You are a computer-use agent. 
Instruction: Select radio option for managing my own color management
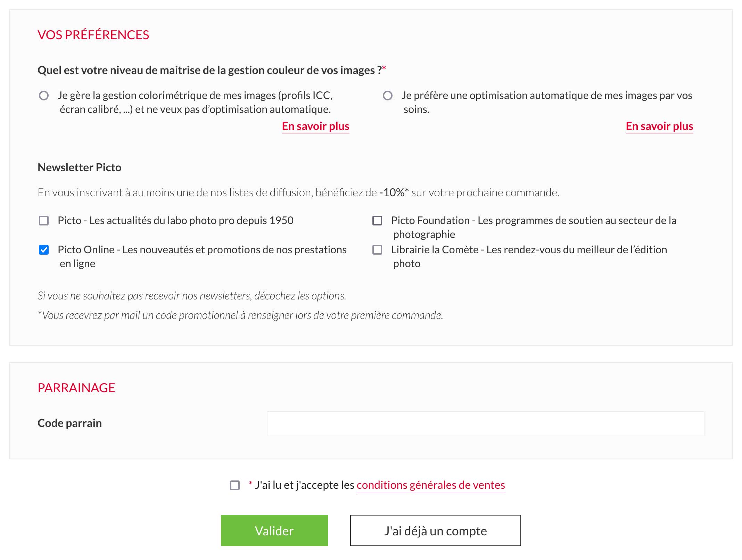click(x=44, y=95)
